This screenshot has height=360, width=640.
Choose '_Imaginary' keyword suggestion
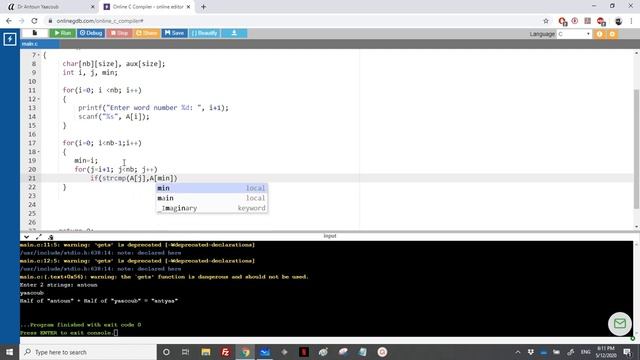click(x=212, y=208)
